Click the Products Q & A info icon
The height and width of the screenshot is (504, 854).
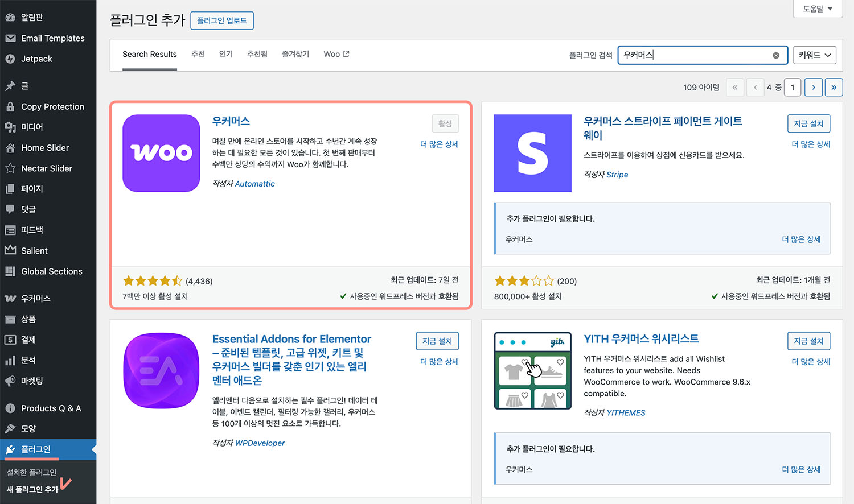(x=10, y=408)
